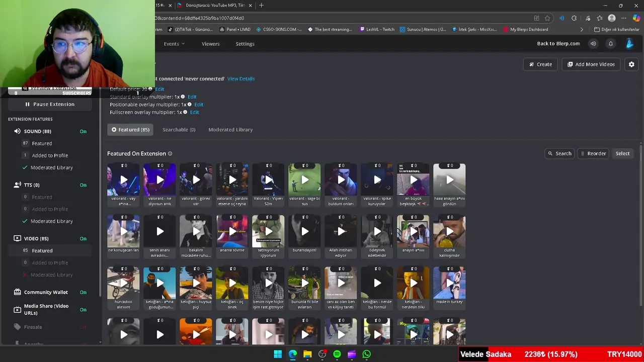Open the page settings gear icon
644x362 pixels.
631,64
